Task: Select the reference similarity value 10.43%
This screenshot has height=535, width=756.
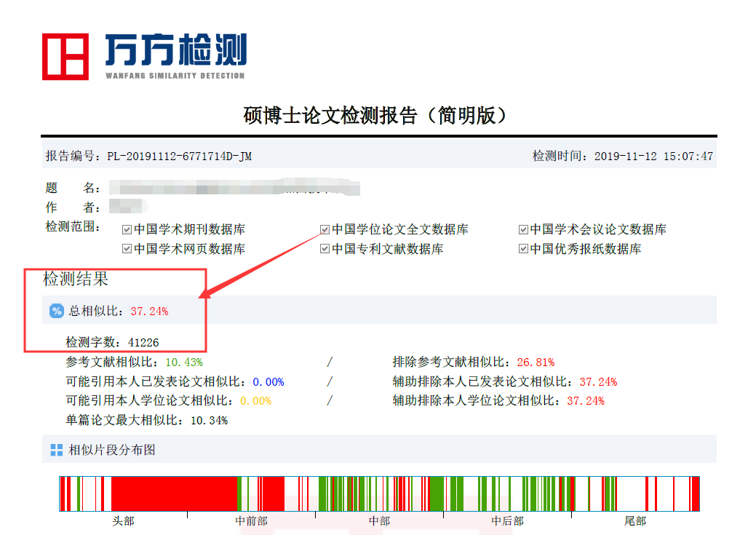Action: point(184,362)
